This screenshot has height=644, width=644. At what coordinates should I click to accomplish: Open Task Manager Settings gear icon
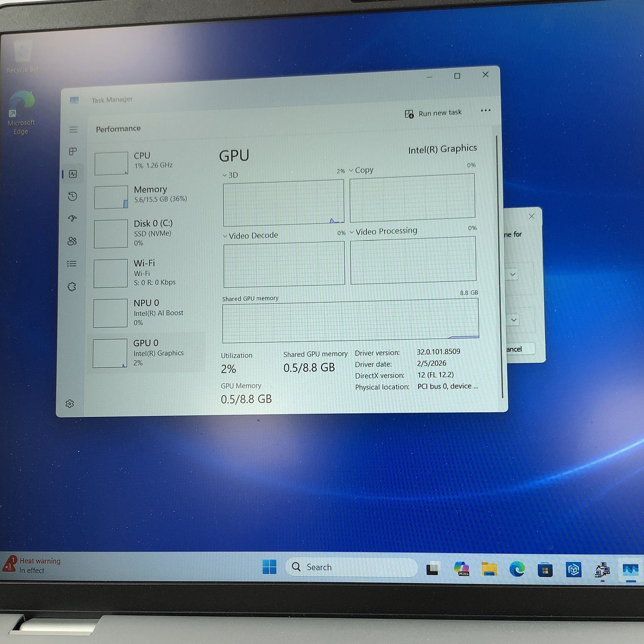tap(70, 404)
